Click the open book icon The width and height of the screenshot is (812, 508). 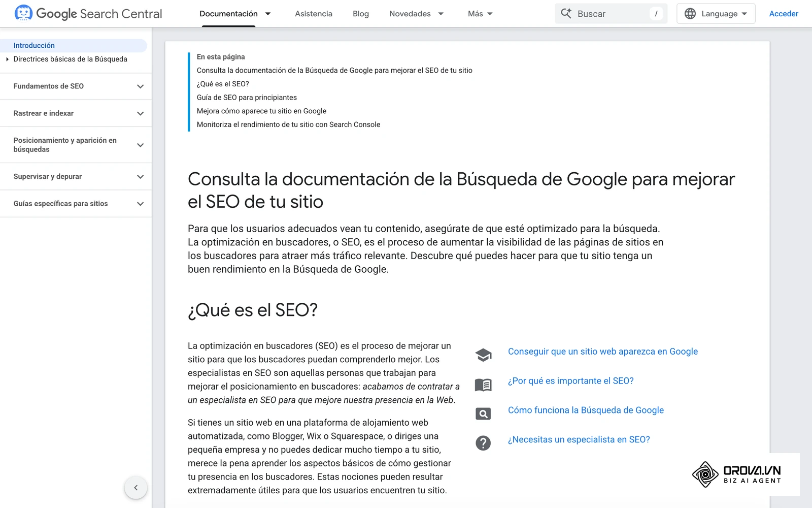483,385
